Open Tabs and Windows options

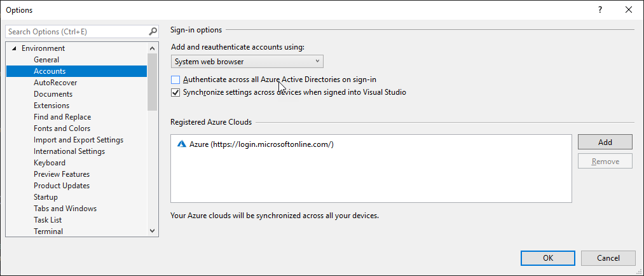point(65,209)
